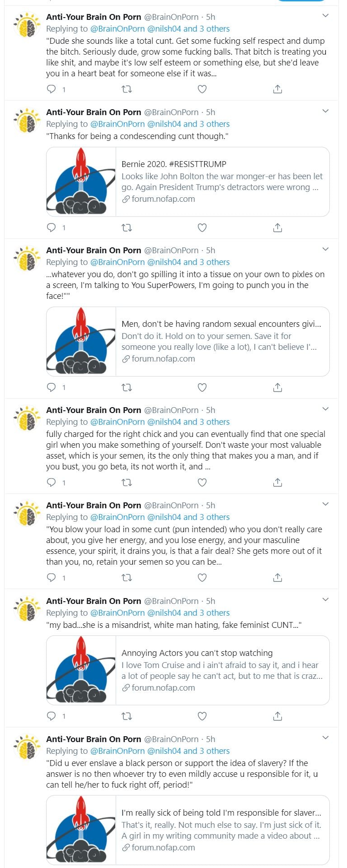Click the @nilsh04 mention in the last tweet
Screen dimensions: 347x868
164,751
